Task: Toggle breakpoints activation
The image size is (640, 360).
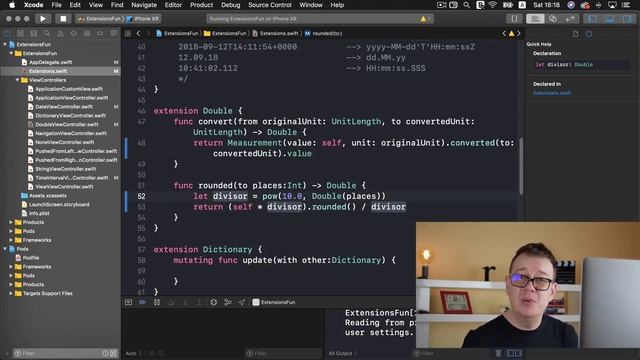Action: (142, 302)
